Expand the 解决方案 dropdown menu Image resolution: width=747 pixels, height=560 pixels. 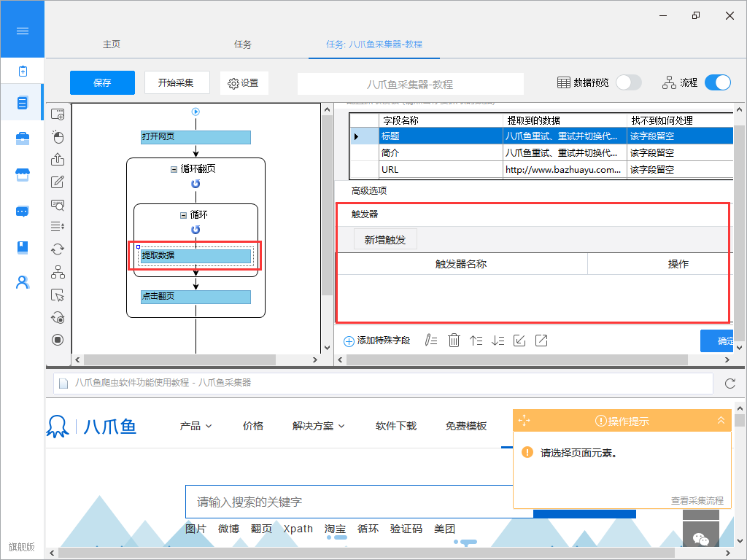(x=318, y=426)
